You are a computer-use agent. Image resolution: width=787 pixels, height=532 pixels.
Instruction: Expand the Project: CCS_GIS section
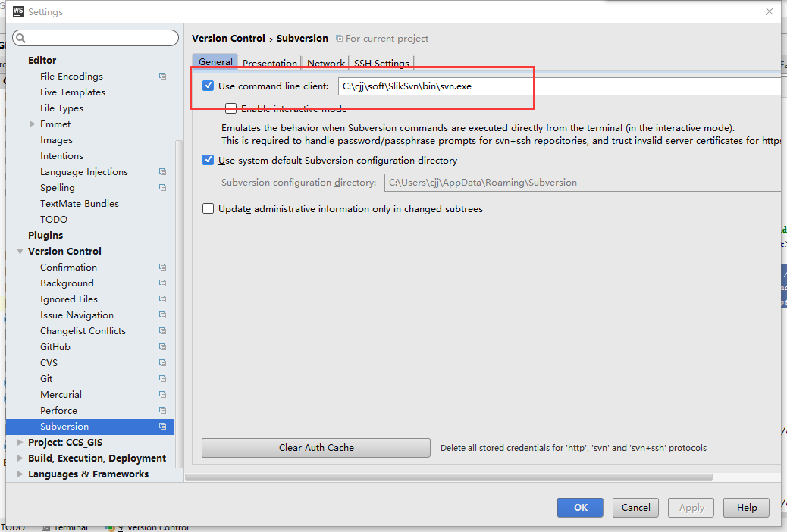(20, 442)
